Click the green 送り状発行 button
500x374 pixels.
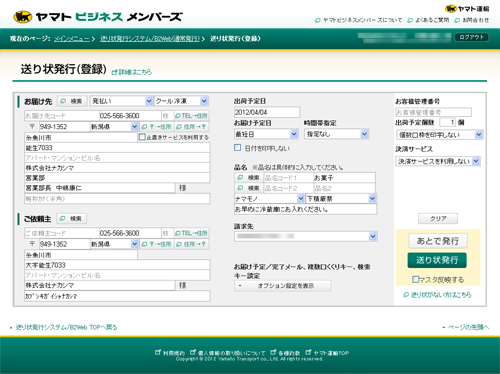pos(437,260)
